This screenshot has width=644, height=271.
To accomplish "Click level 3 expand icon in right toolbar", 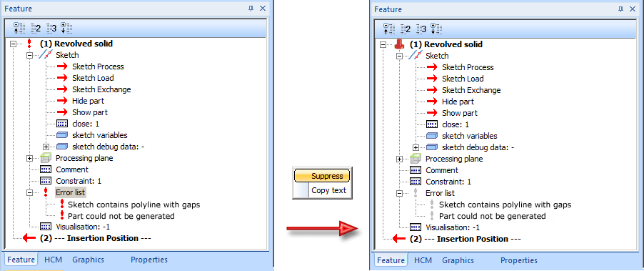I will coord(421,29).
